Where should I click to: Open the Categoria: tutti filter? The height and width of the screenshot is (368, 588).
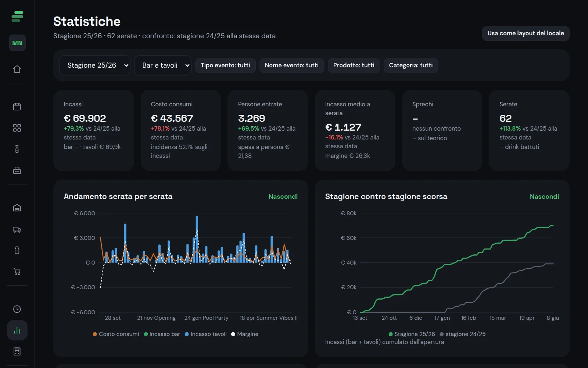coord(411,66)
